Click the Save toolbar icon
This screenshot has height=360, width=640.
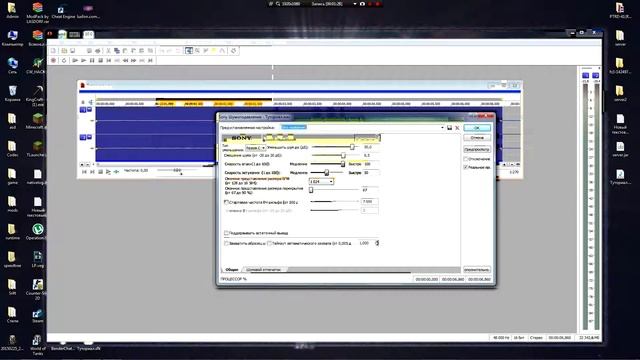(x=73, y=51)
